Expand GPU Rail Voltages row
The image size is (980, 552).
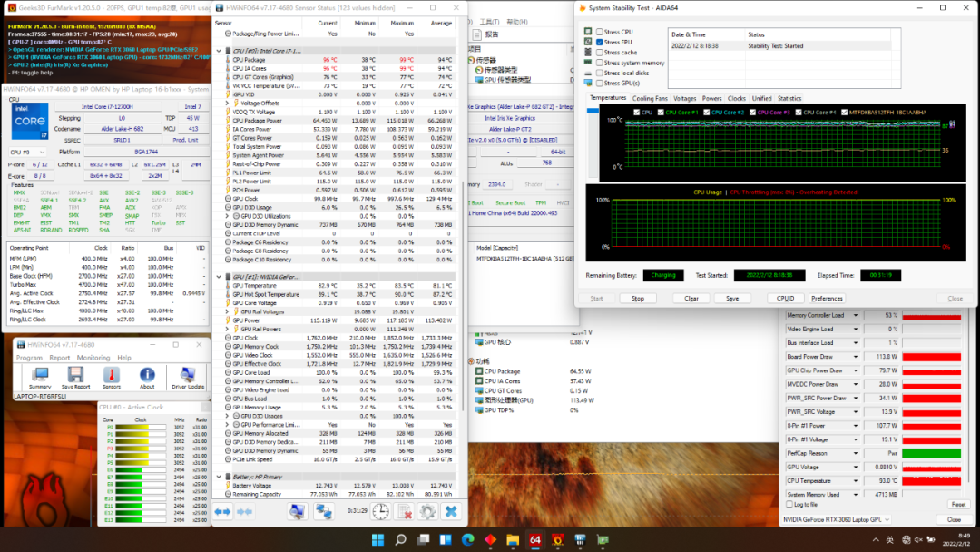(x=227, y=311)
